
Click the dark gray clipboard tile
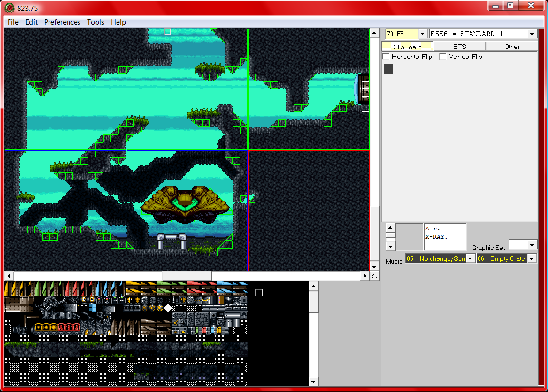(389, 69)
